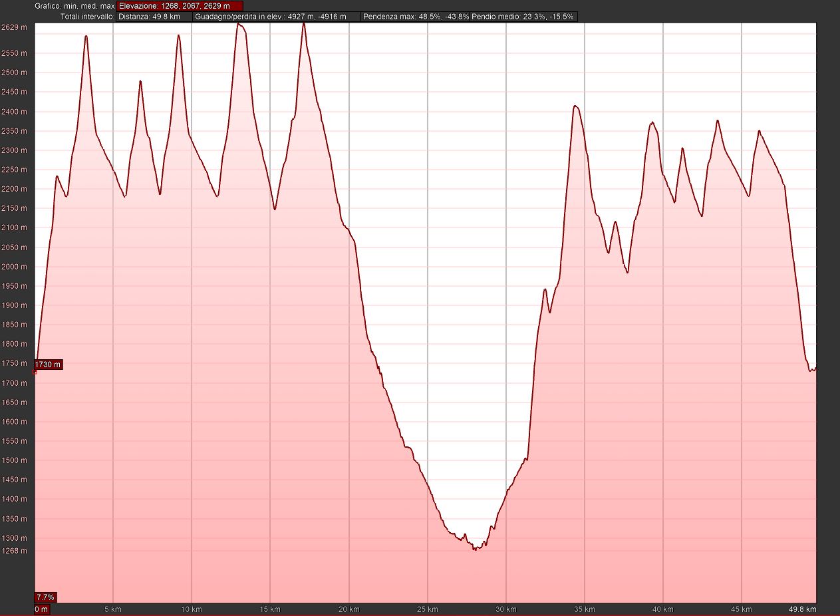Click the Totali intervallo label
This screenshot has width=840, height=616.
(x=87, y=17)
